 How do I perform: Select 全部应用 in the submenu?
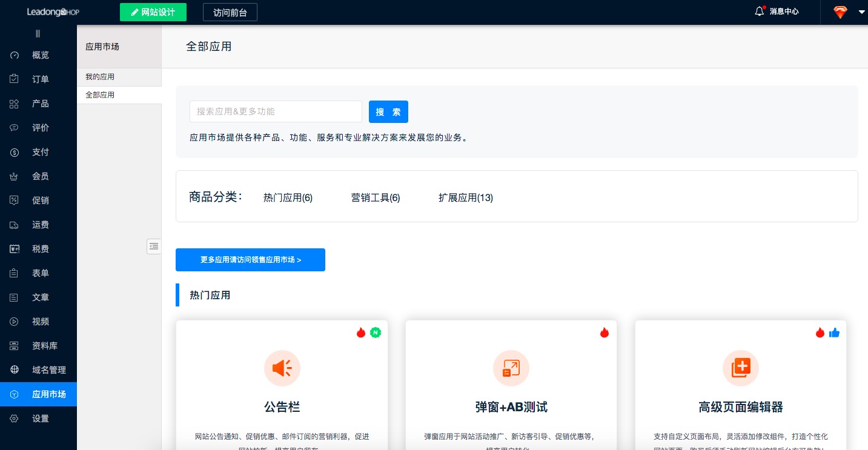100,95
